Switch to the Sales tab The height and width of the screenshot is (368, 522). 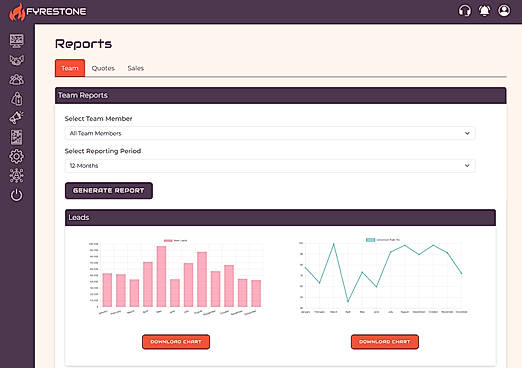tap(136, 68)
